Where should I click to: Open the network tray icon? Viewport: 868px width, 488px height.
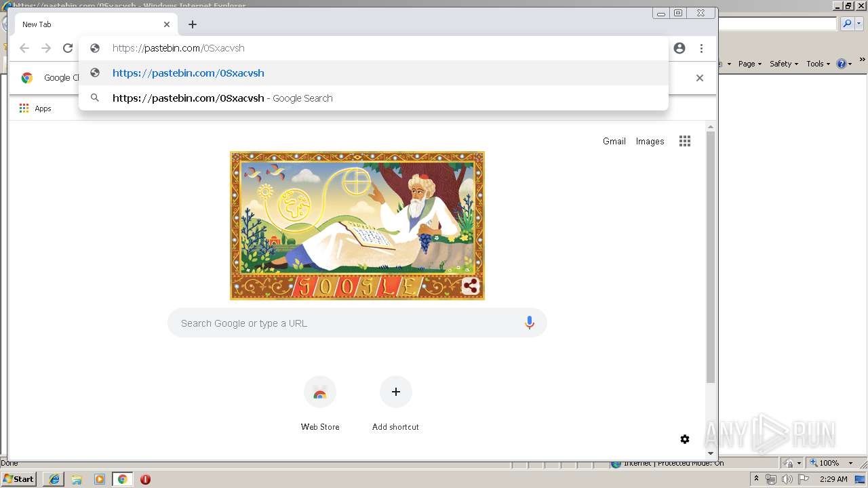point(771,479)
